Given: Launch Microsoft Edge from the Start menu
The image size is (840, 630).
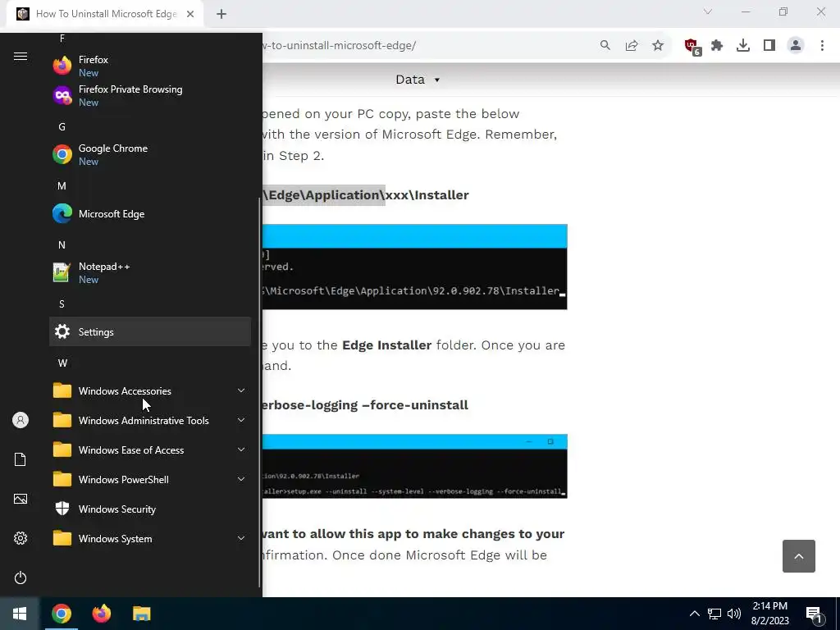Looking at the screenshot, I should point(150,214).
